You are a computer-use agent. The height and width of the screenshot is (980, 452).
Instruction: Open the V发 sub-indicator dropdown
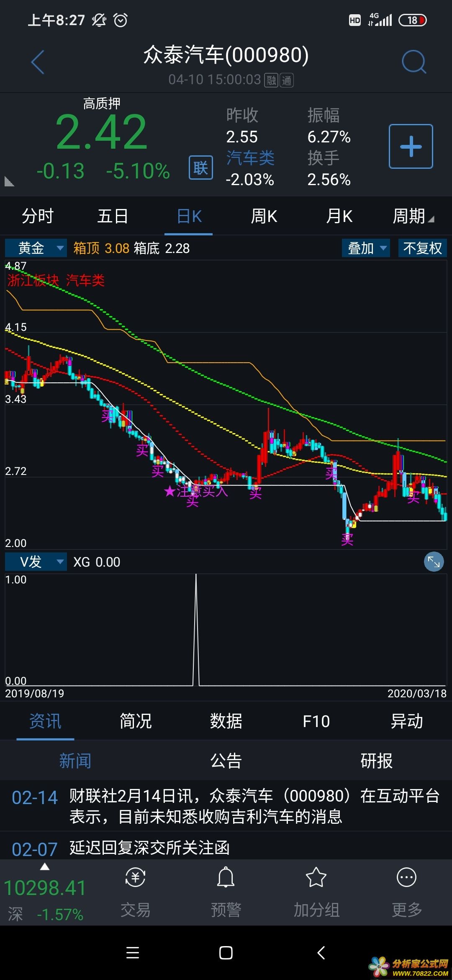pyautogui.click(x=36, y=562)
